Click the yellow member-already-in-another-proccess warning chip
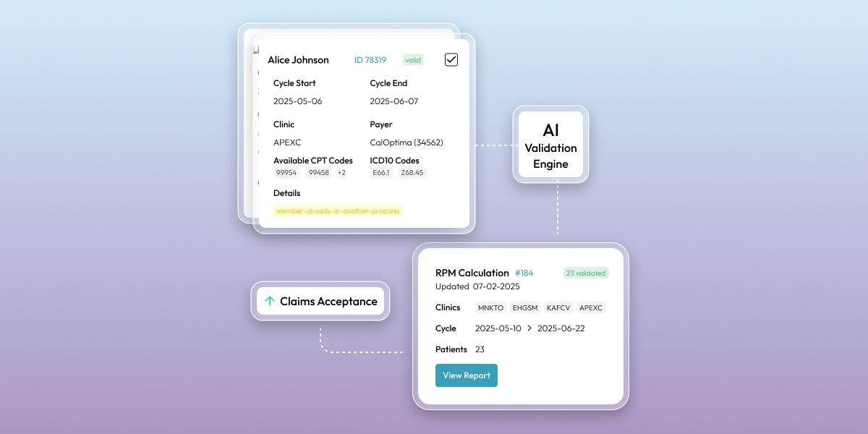868x434 pixels. click(338, 210)
